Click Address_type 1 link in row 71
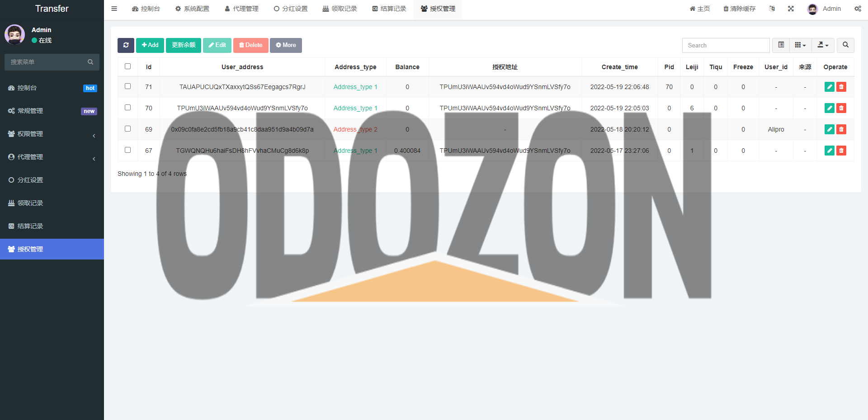Viewport: 868px width, 420px height. pos(355,87)
